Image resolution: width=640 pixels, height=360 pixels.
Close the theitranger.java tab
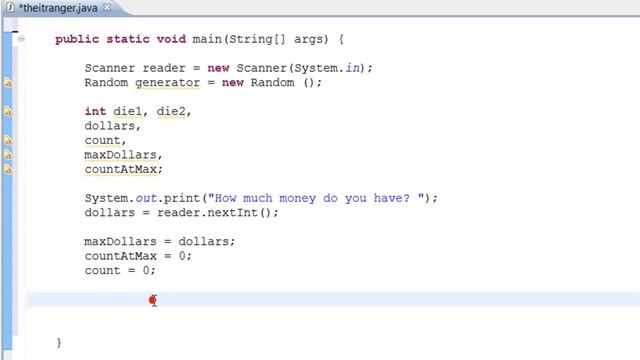pos(107,7)
